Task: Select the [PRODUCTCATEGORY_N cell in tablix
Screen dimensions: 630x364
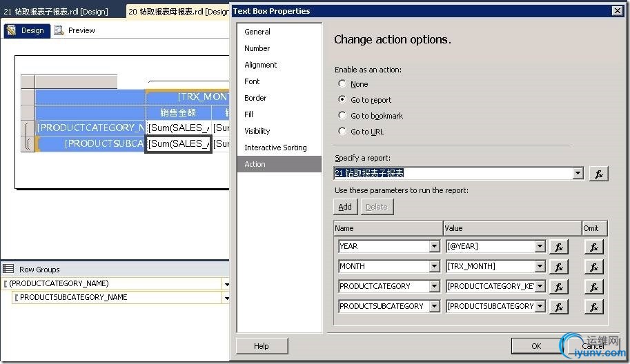Action: tap(90, 128)
